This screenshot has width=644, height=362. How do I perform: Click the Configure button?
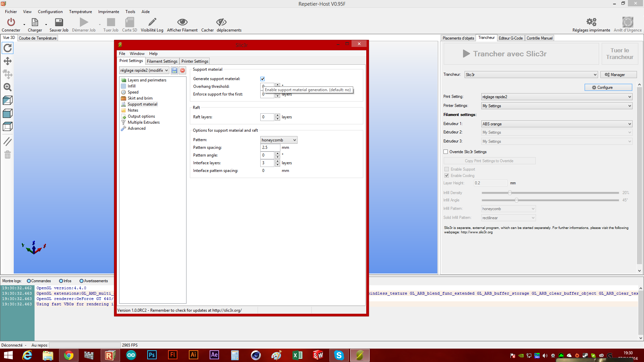coord(608,87)
